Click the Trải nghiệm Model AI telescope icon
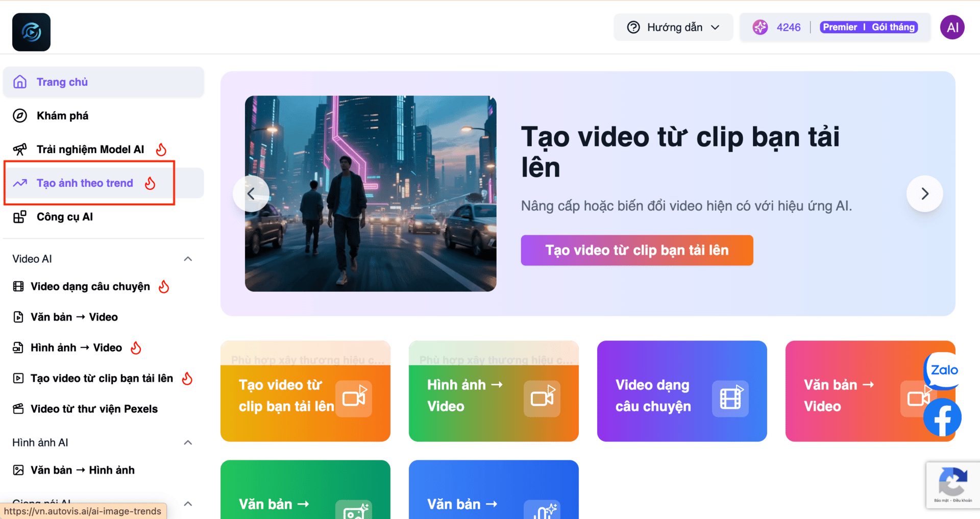The image size is (980, 519). tap(20, 150)
